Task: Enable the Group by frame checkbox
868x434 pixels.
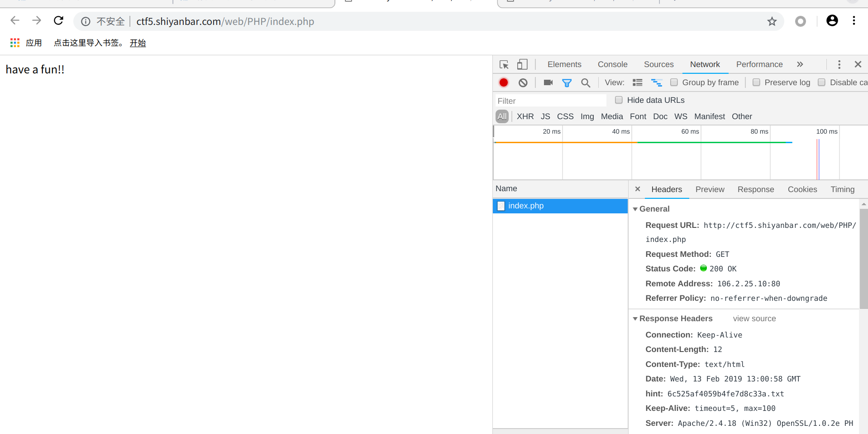Action: pos(674,82)
